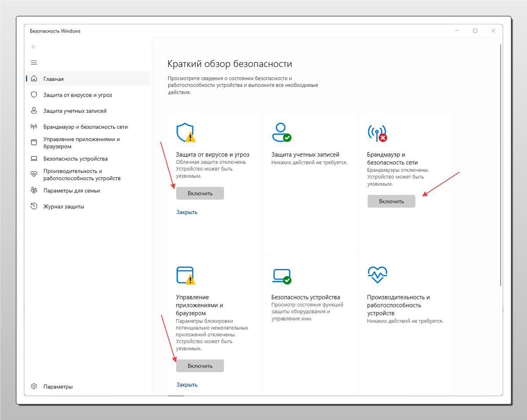Click the shield warning icon on virus card
The height and width of the screenshot is (420, 527).
click(186, 133)
